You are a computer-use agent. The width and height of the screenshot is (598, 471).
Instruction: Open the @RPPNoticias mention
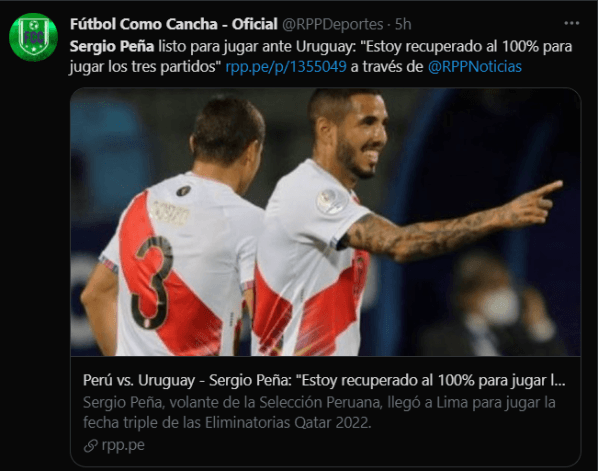(x=474, y=67)
